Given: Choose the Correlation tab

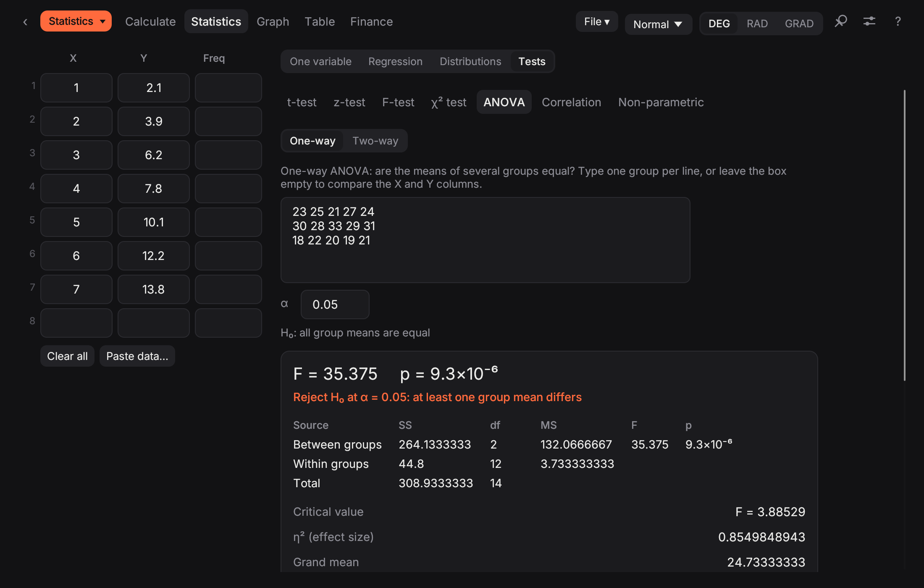Looking at the screenshot, I should (x=571, y=102).
